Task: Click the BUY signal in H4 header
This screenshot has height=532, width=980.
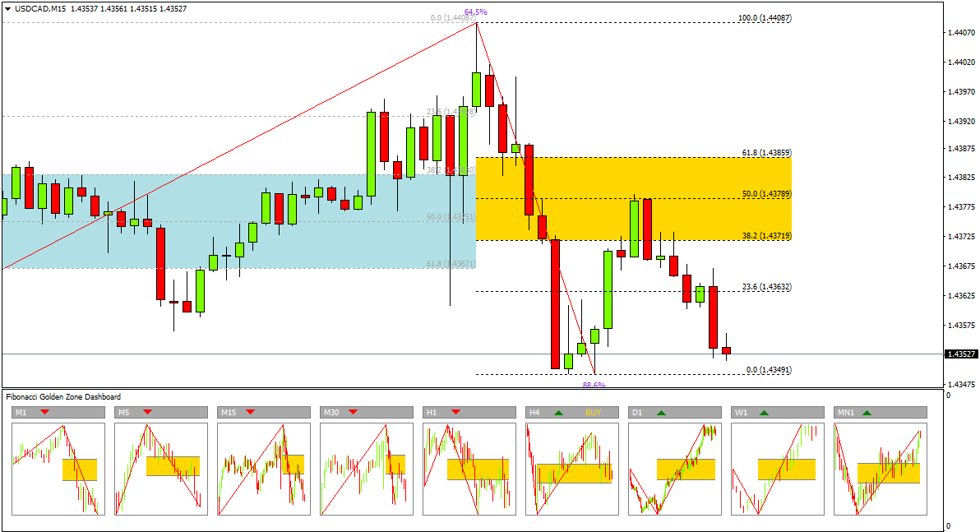Action: click(x=594, y=412)
